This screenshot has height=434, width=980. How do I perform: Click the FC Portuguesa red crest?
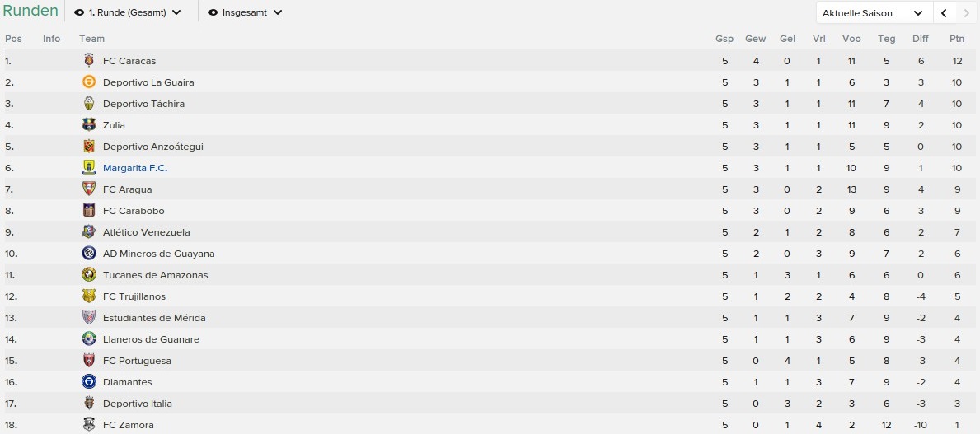pyautogui.click(x=89, y=361)
